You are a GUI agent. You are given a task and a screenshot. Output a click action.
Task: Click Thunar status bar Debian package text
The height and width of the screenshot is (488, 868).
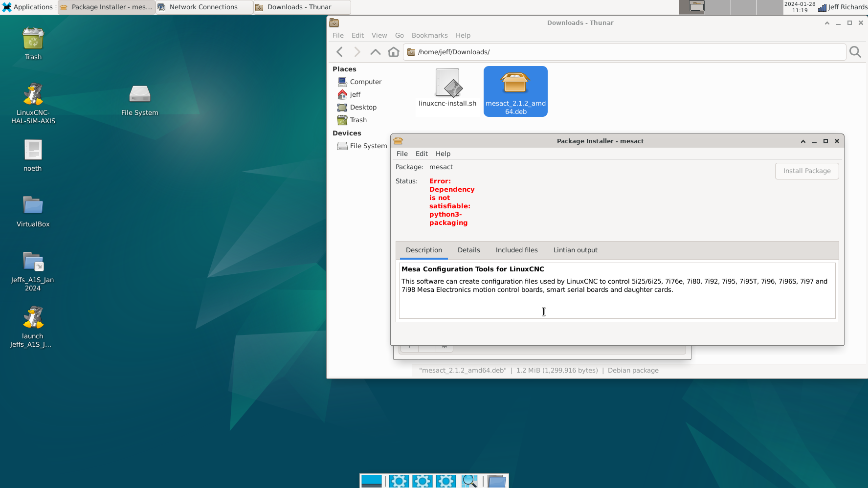[633, 370]
